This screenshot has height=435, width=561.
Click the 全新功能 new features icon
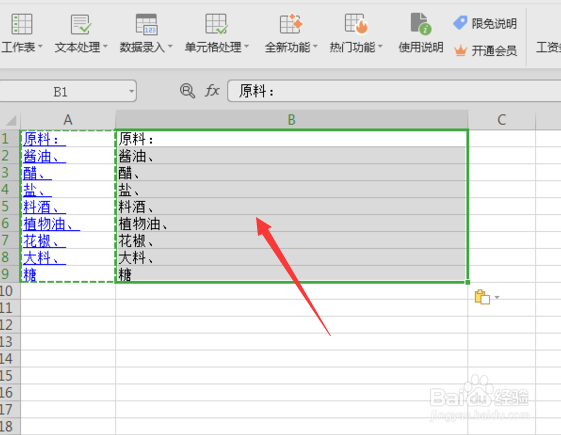click(291, 24)
